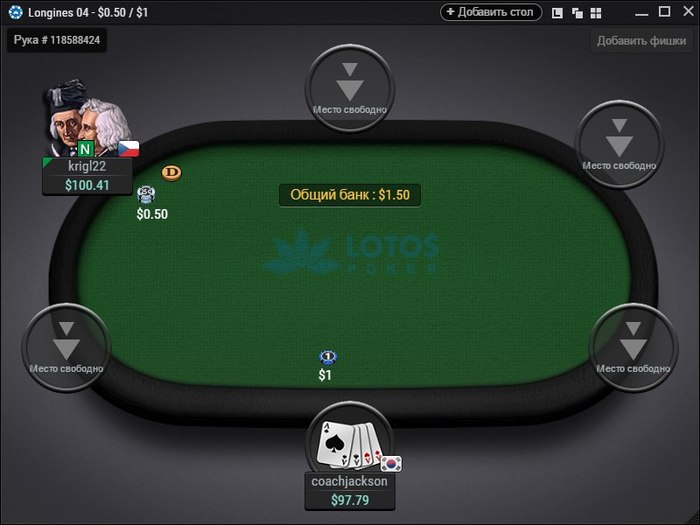
Task: Take the empty seat at lower left
Action: [67, 347]
